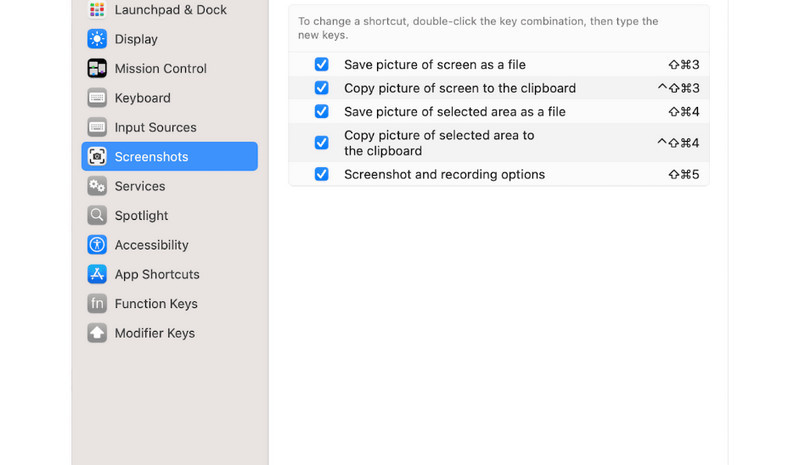Click the Accessibility icon

coord(97,244)
